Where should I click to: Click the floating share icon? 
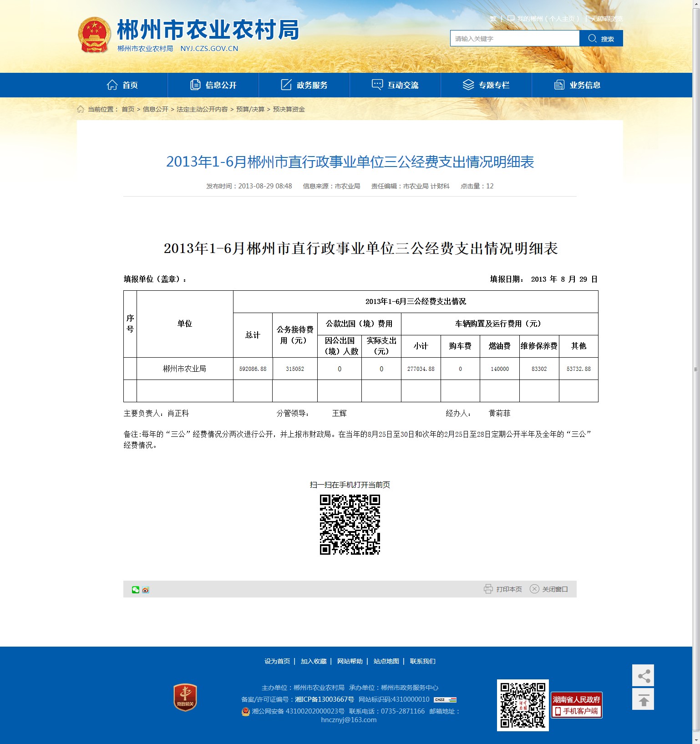pos(643,675)
